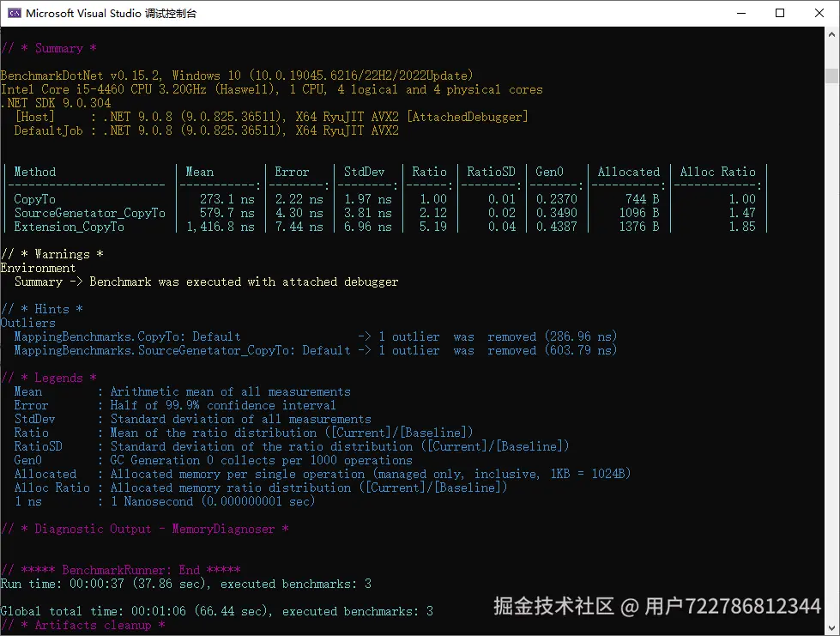Click 'Half of 99.9% confidence interval' legend
Viewport: 840px width, 636px height.
click(x=223, y=406)
